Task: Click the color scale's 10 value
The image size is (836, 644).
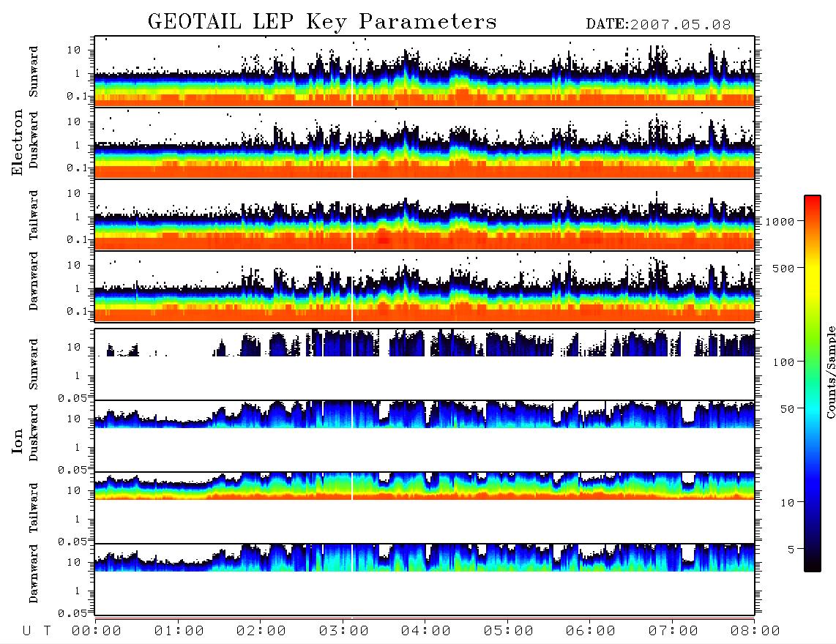Action: tap(787, 503)
